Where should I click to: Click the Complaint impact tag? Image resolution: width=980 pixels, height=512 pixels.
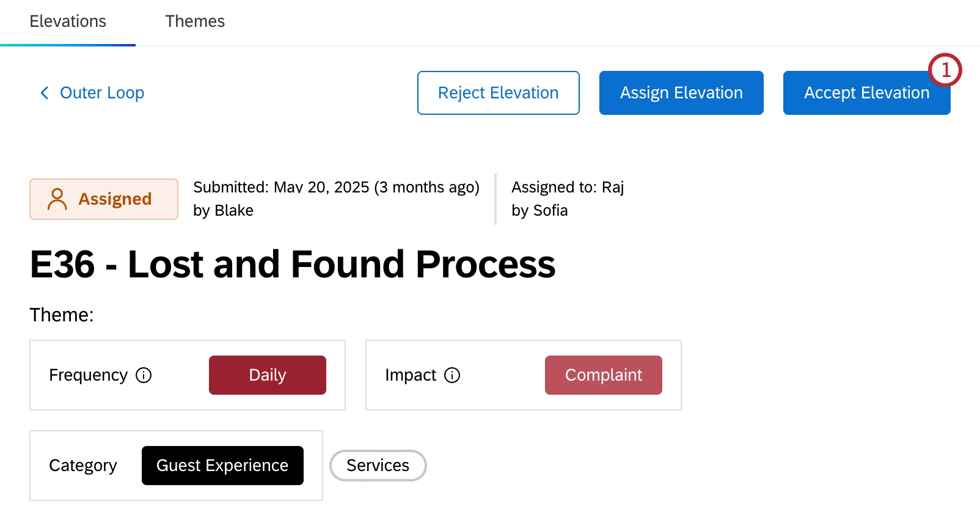click(x=603, y=375)
